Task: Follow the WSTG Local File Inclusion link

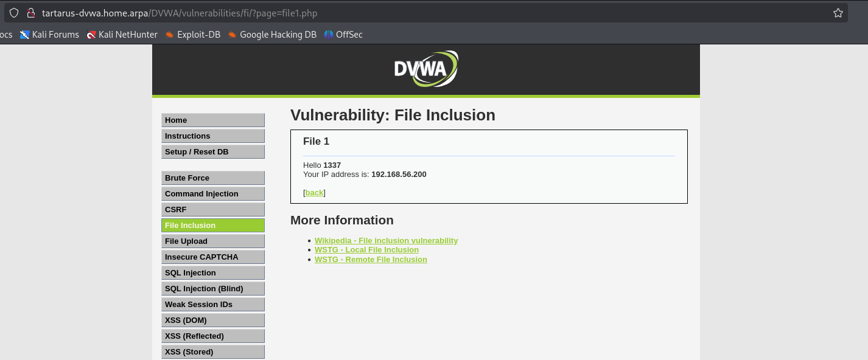Action: point(366,249)
